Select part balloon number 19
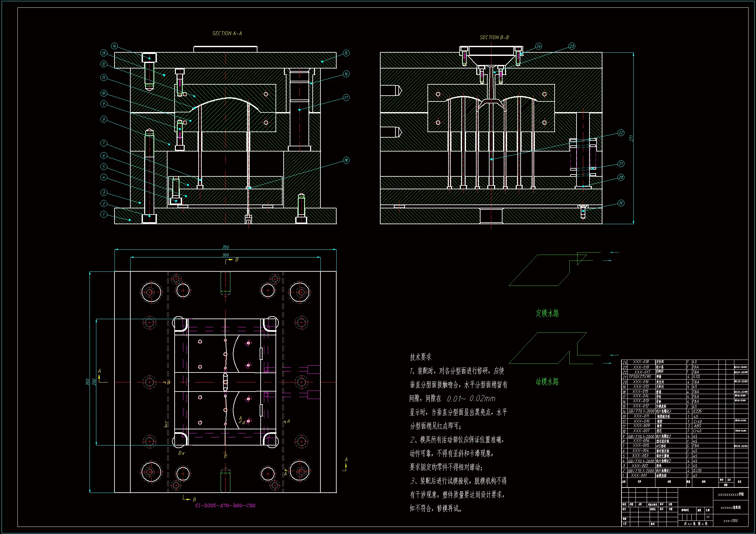Screen dimensions: 756x534 (621, 203)
